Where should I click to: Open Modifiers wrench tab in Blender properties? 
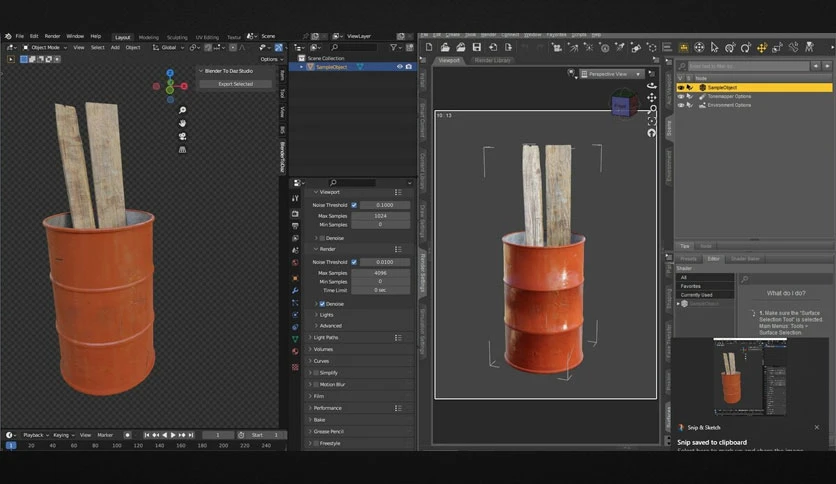point(295,291)
